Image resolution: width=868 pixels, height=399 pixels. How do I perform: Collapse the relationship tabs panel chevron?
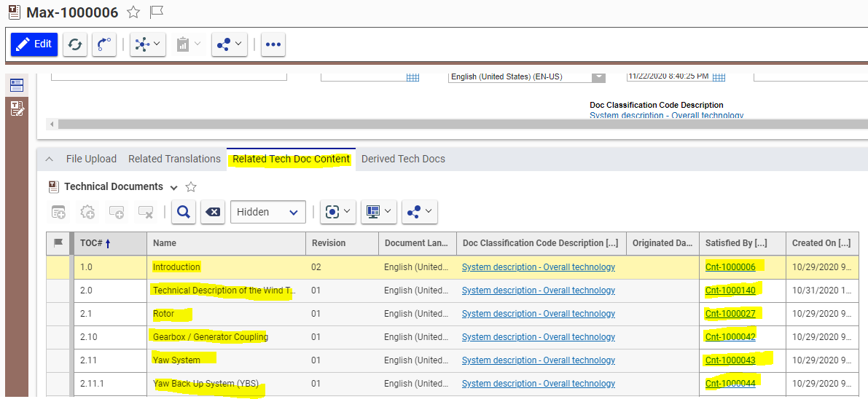tap(50, 159)
